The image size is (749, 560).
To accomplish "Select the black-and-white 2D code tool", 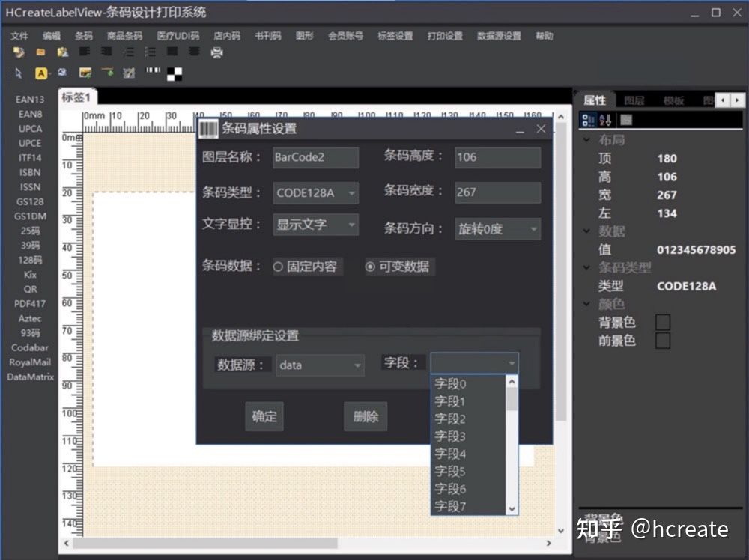I will point(175,73).
